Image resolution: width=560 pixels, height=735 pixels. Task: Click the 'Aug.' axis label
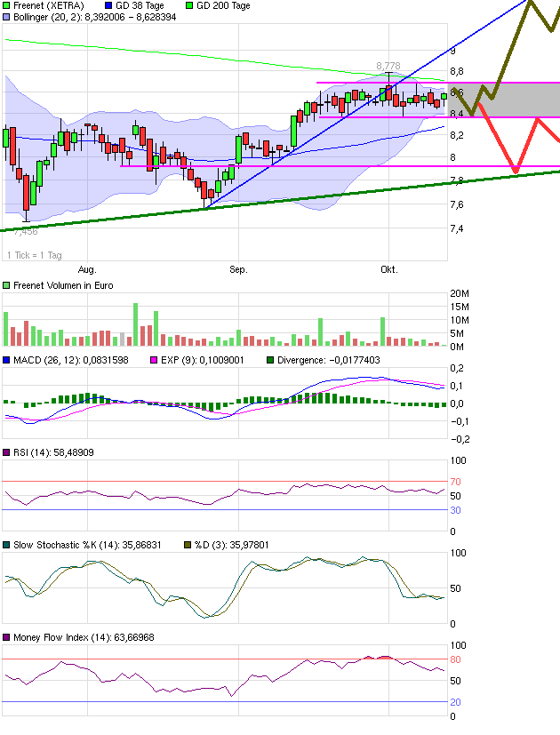click(x=87, y=270)
